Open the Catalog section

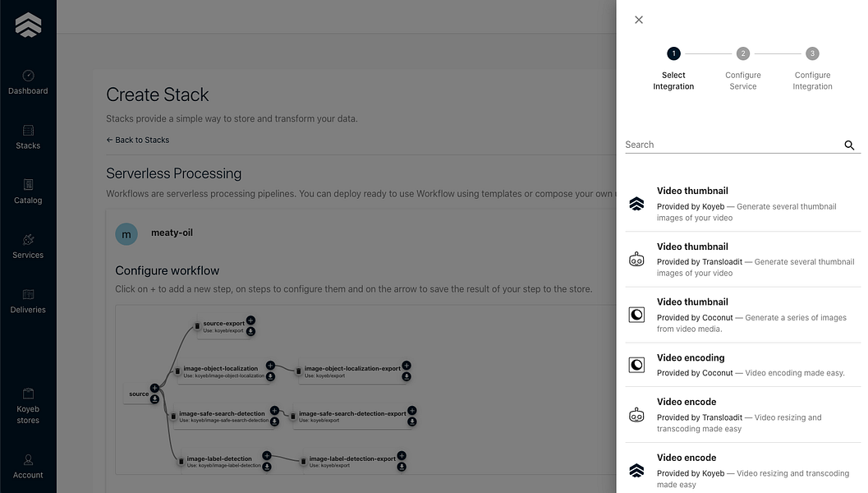28,191
